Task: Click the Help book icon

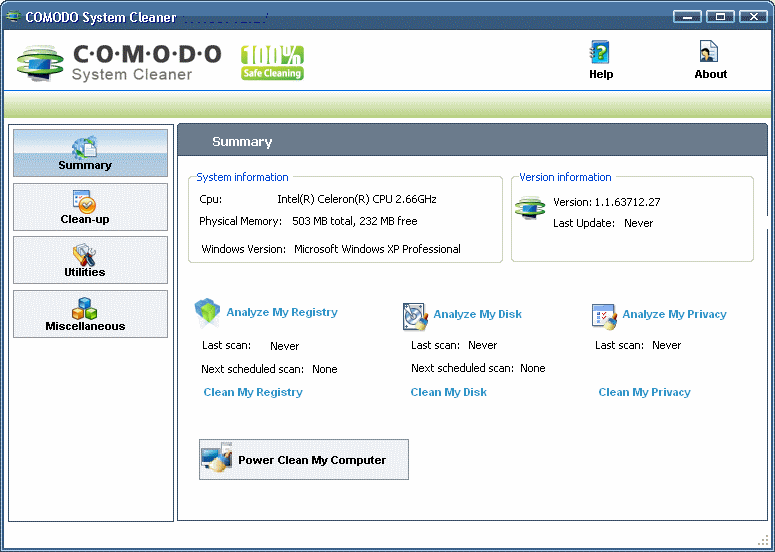Action: [x=600, y=53]
